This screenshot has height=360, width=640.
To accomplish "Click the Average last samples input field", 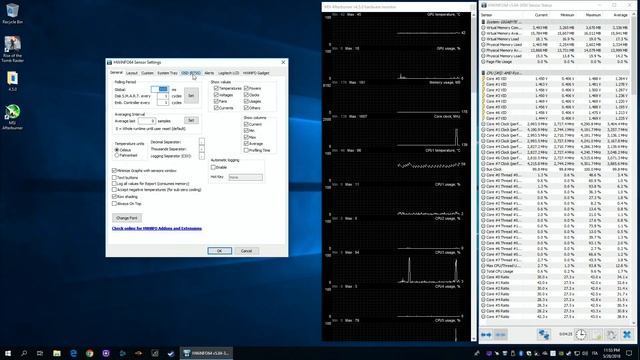I will point(147,121).
